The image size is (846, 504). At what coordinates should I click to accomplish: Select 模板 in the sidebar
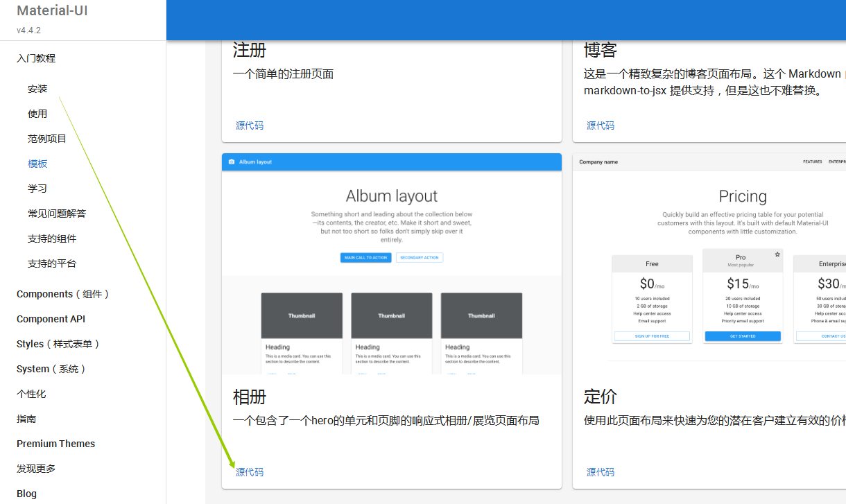click(37, 164)
